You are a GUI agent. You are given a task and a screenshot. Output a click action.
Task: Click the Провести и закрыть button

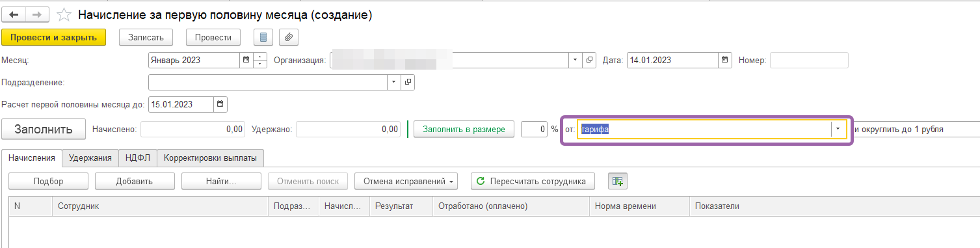coord(54,37)
